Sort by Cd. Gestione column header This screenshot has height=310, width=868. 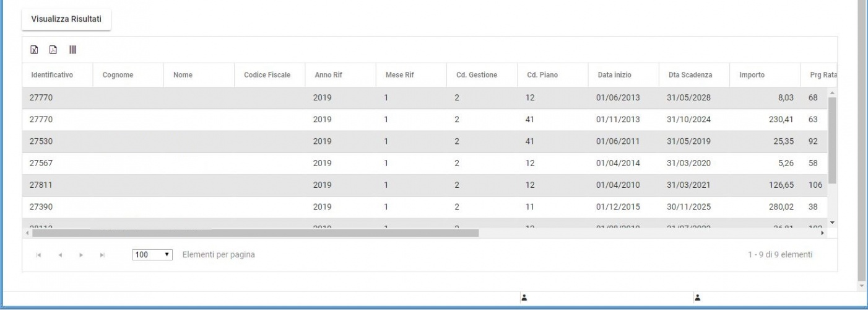tap(476, 75)
